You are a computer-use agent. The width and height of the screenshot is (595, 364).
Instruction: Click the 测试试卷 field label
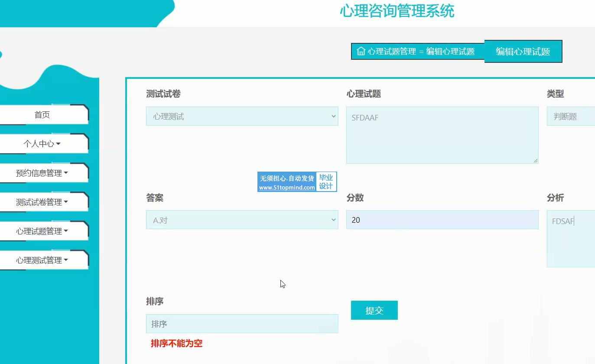163,94
